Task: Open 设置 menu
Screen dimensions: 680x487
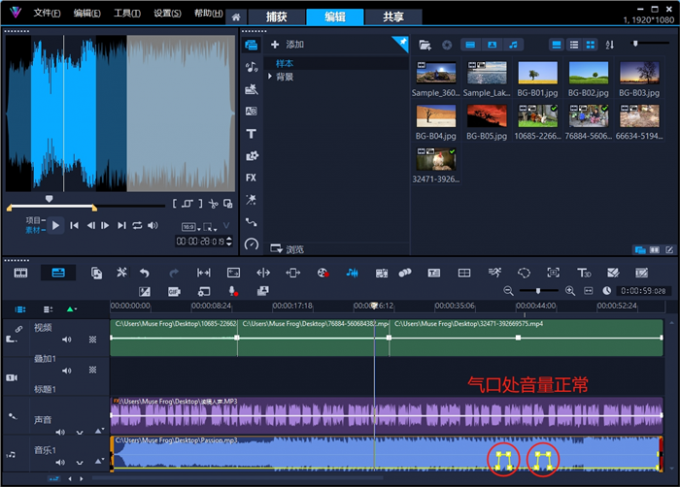Action: (x=167, y=13)
